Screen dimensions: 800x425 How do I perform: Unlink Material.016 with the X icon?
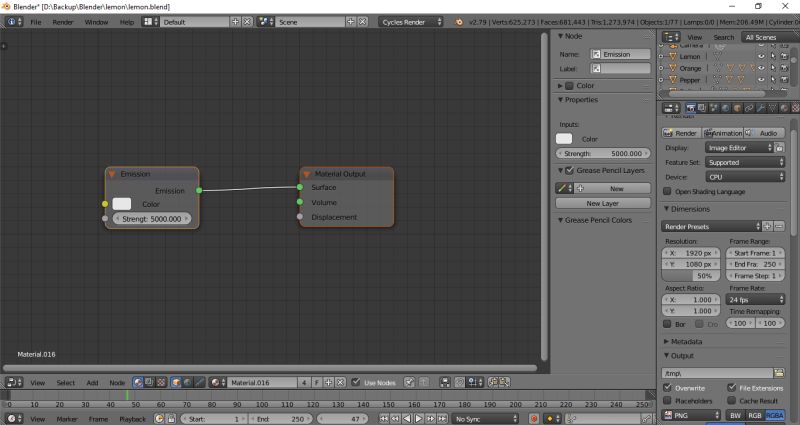click(x=340, y=382)
